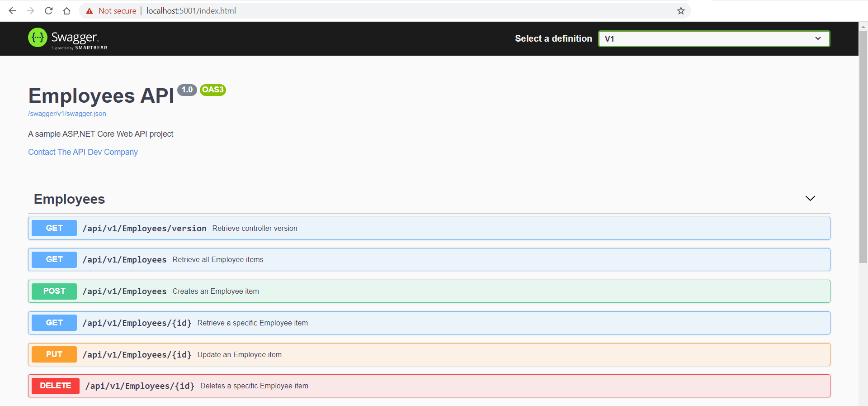Click Contact The API Dev Company link
This screenshot has width=868, height=406.
(x=83, y=152)
